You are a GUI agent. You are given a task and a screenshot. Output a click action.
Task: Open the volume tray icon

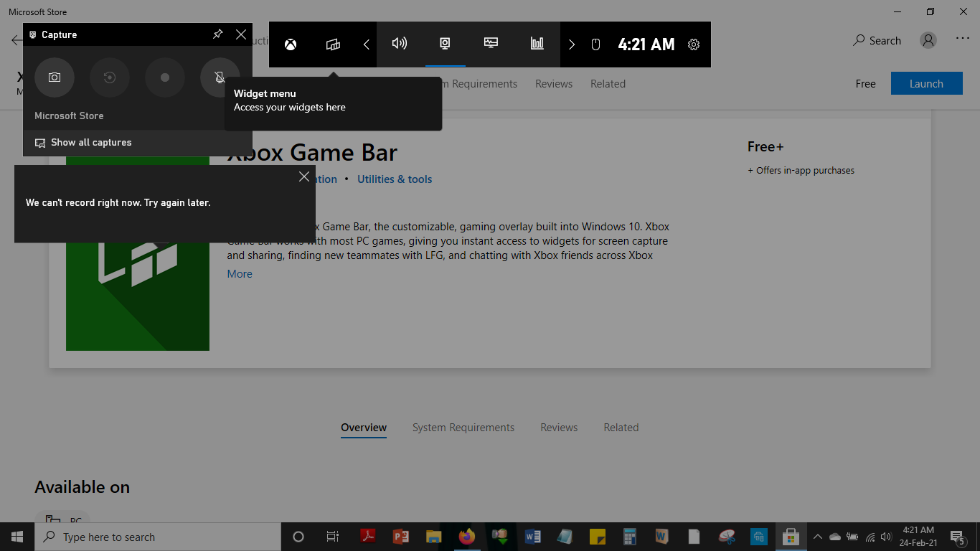click(886, 537)
